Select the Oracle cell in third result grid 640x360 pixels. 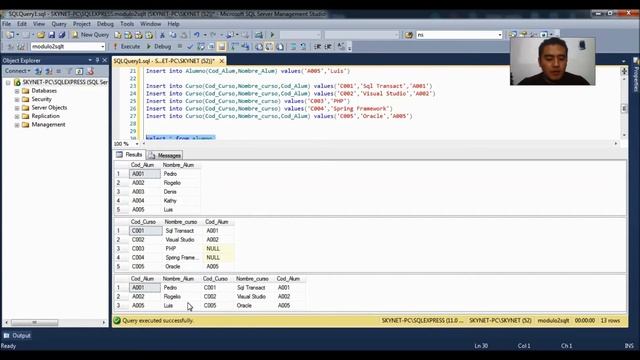pyautogui.click(x=253, y=305)
